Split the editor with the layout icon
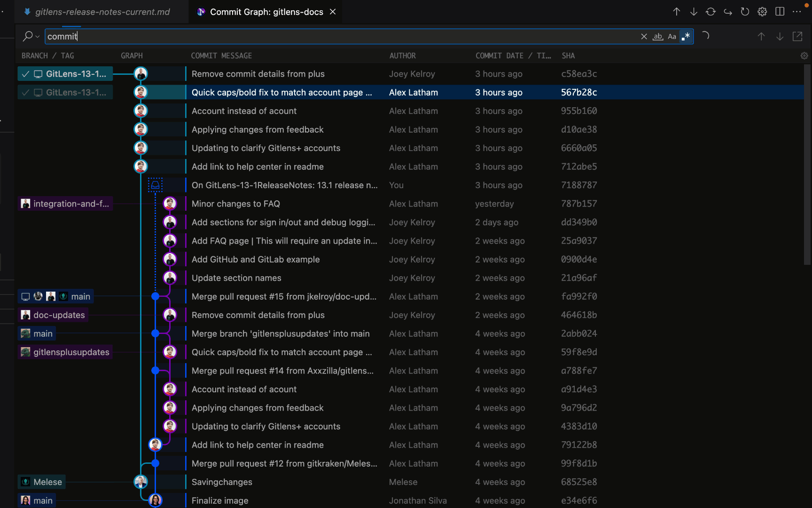 click(780, 12)
